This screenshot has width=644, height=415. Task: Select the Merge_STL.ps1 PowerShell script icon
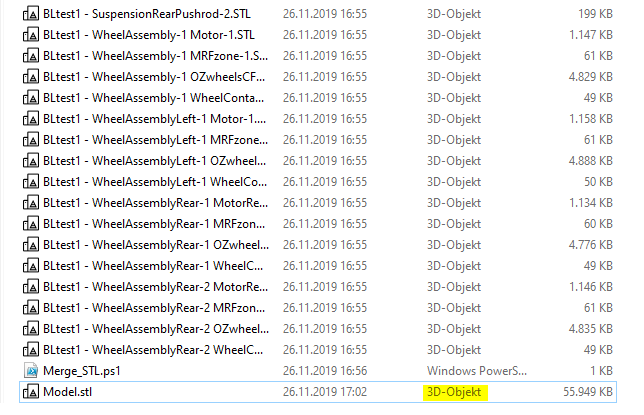31,371
